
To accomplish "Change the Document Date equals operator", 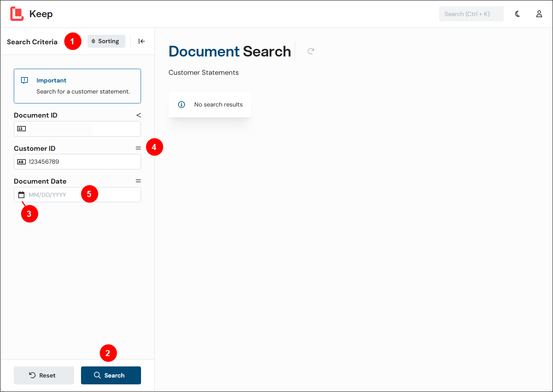I will click(x=138, y=181).
